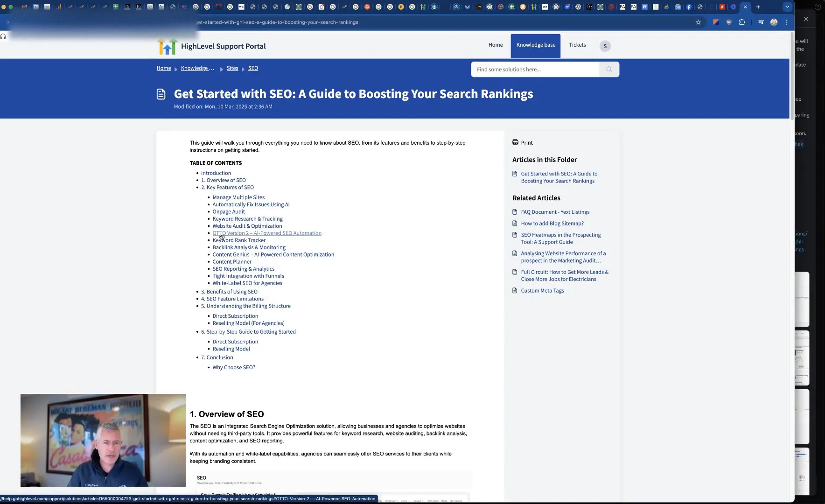825x504 pixels.
Task: Open the Tickets section
Action: coord(577,45)
